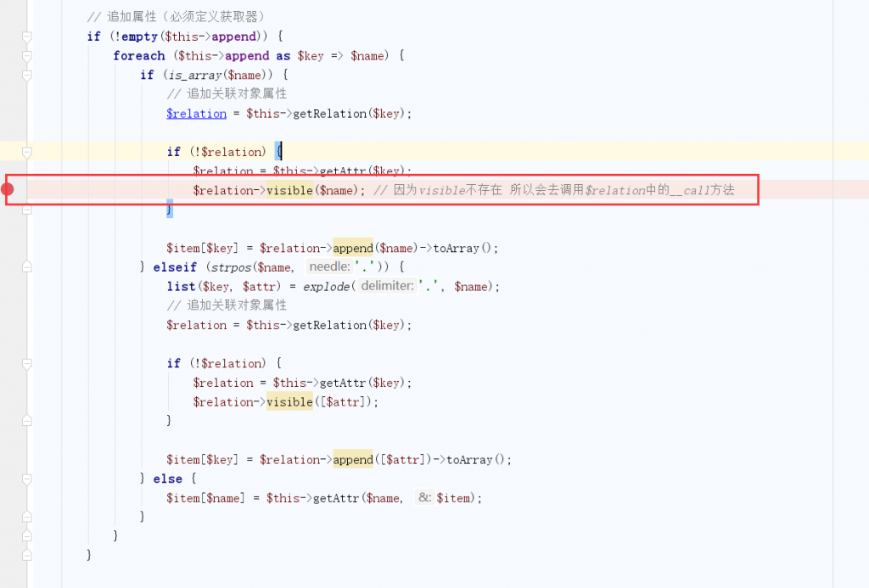This screenshot has height=588, width=869.
Task: Click the 'strpos' function name
Action: click(231, 267)
